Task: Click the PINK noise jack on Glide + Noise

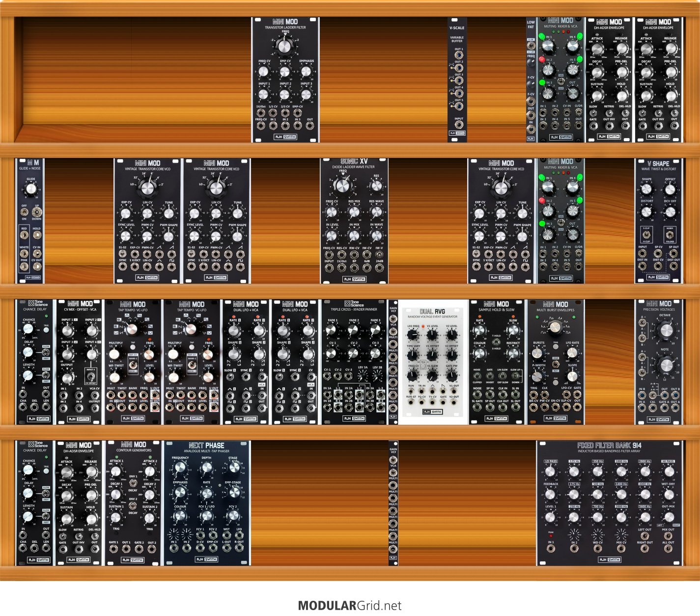Action: 24,266
